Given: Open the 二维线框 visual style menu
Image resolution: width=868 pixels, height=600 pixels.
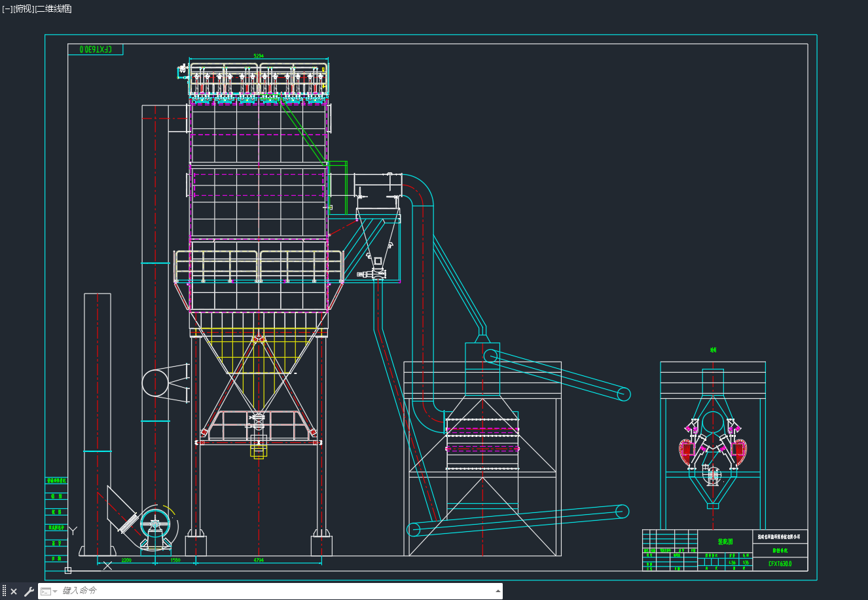Looking at the screenshot, I should coord(54,9).
